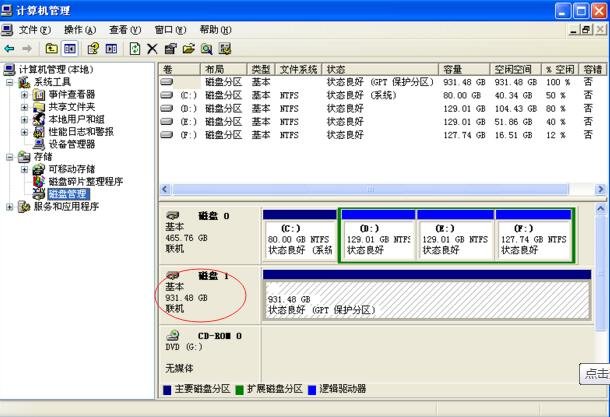Click the Help question mark toolbar icon

[93, 49]
